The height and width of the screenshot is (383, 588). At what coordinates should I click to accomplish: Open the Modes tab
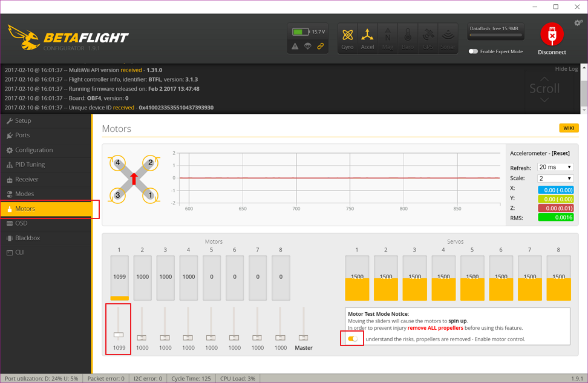tap(45, 194)
